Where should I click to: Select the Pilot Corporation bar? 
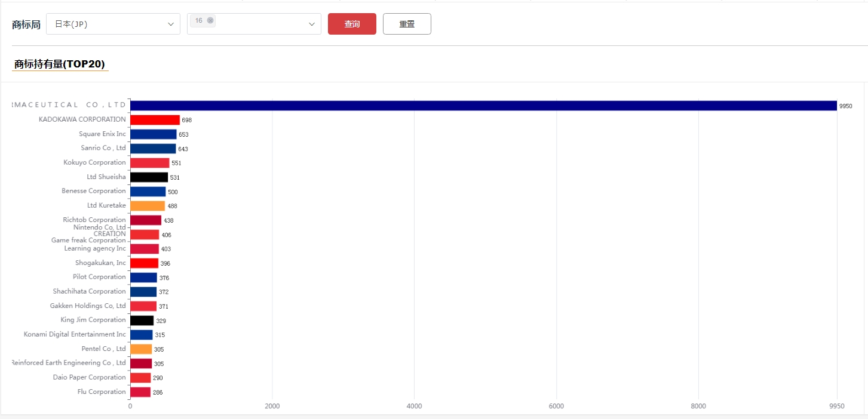click(143, 278)
